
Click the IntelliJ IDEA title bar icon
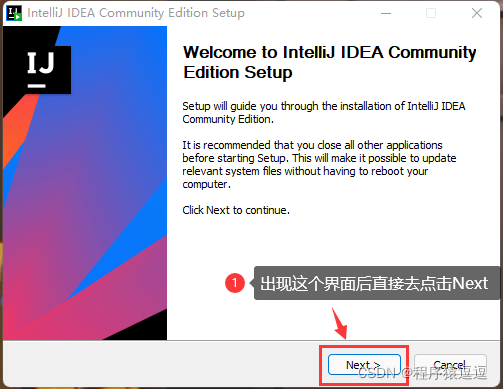(x=14, y=13)
